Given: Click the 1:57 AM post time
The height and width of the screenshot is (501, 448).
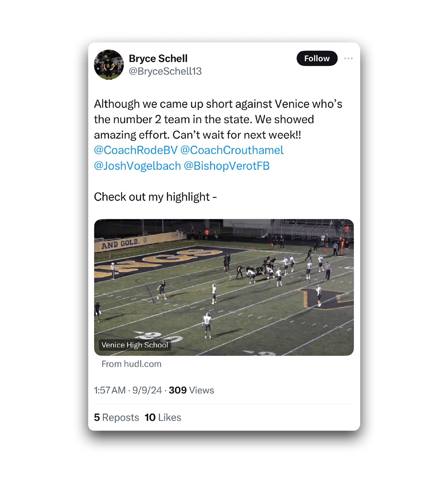Looking at the screenshot, I should (110, 390).
